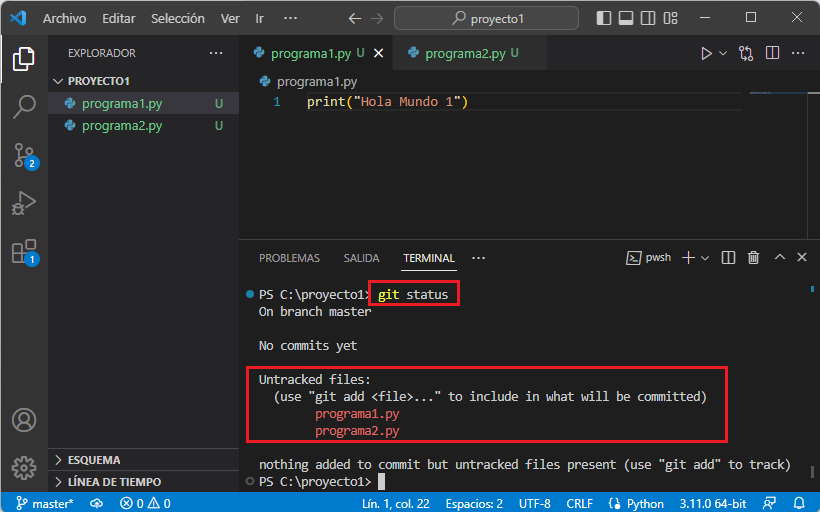Switch to programa2.py editor tab
Viewport: 820px width, 512px height.
point(471,53)
